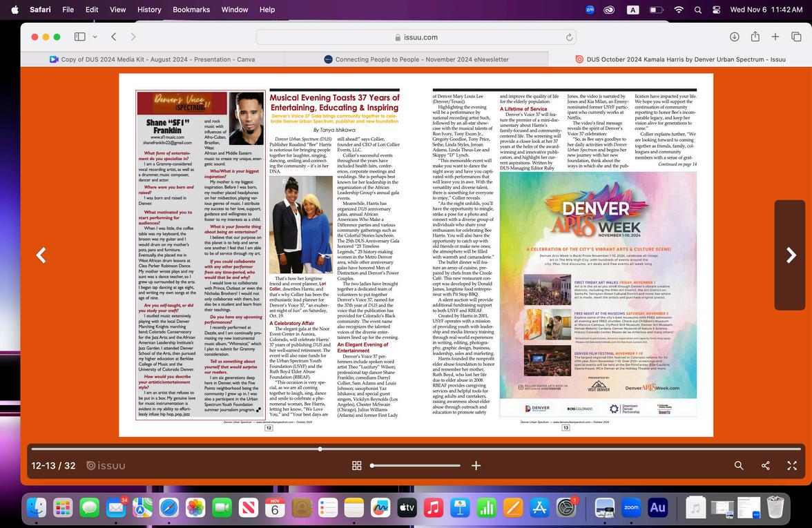Open App Store from the Dock

(x=539, y=508)
